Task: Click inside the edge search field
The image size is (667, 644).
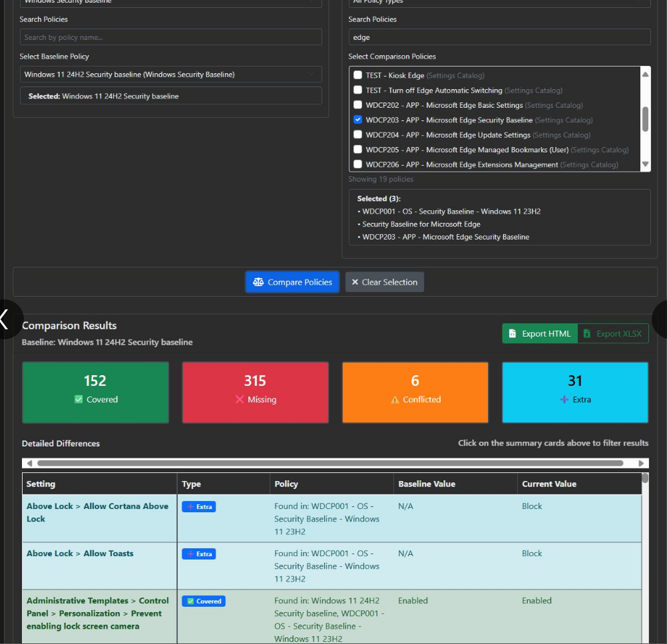Action: (x=499, y=37)
